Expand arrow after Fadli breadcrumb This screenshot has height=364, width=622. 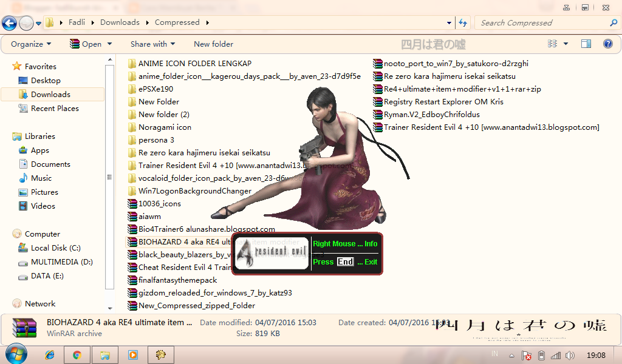(x=92, y=22)
